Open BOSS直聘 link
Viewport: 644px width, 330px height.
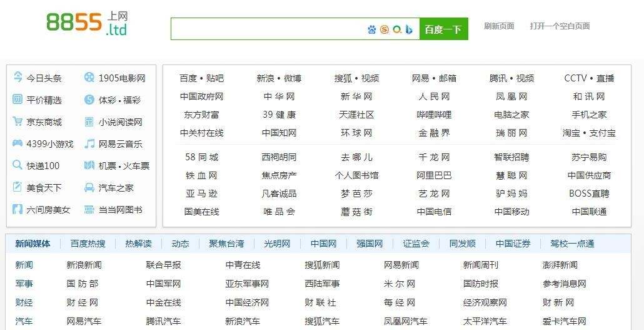(589, 193)
